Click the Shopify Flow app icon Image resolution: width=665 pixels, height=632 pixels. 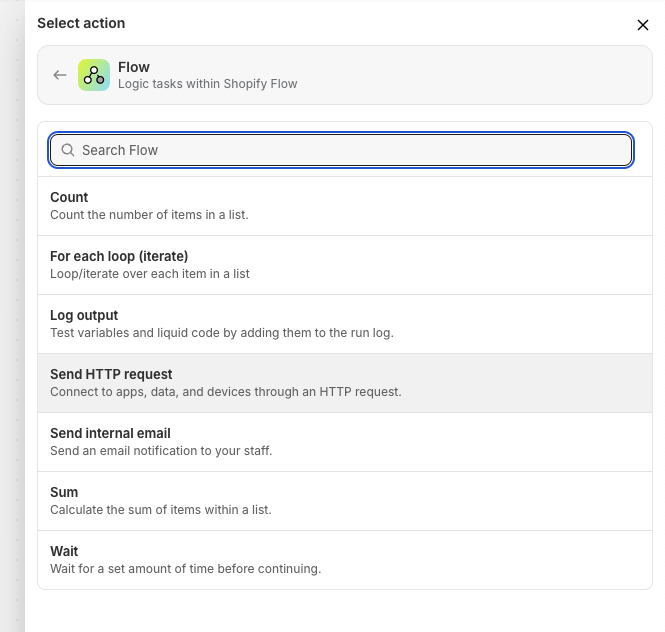(x=94, y=75)
